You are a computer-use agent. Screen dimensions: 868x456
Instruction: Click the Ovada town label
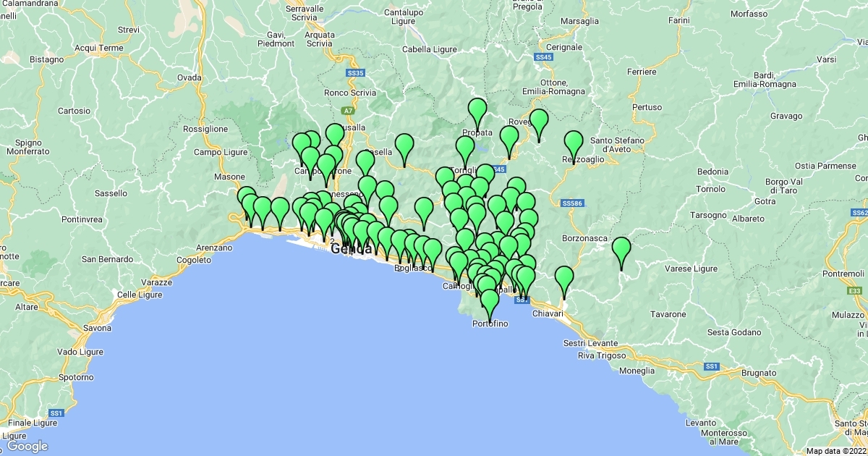(x=189, y=77)
